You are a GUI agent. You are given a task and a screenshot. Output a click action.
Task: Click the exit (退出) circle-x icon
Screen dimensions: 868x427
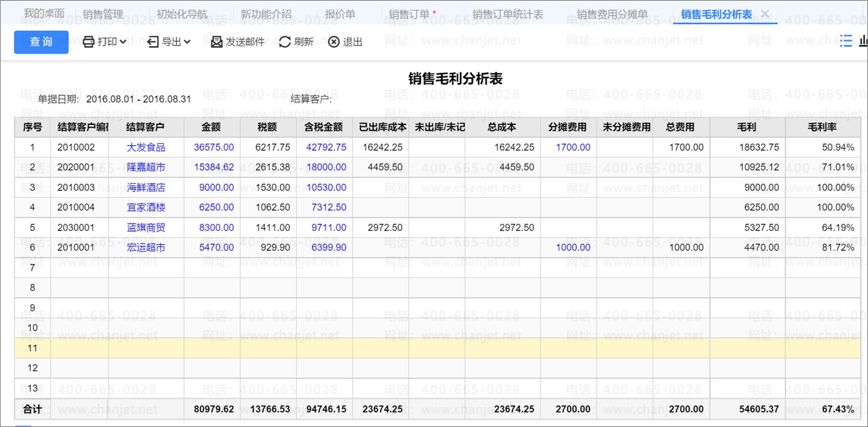tap(334, 42)
